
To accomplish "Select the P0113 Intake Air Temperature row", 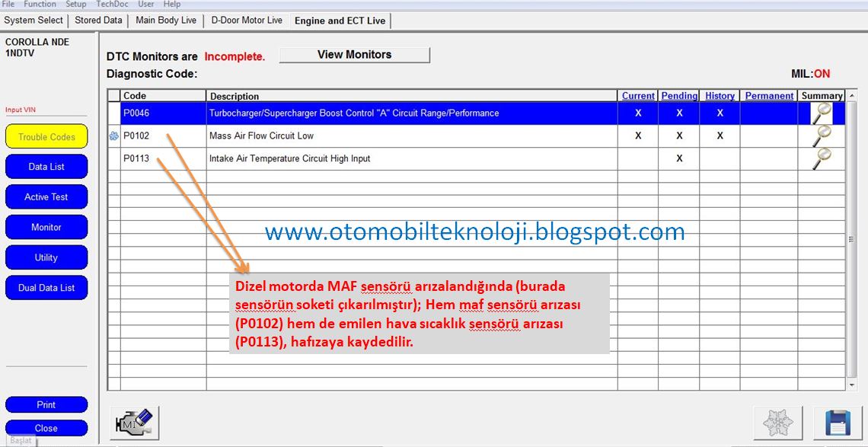I will click(411, 158).
